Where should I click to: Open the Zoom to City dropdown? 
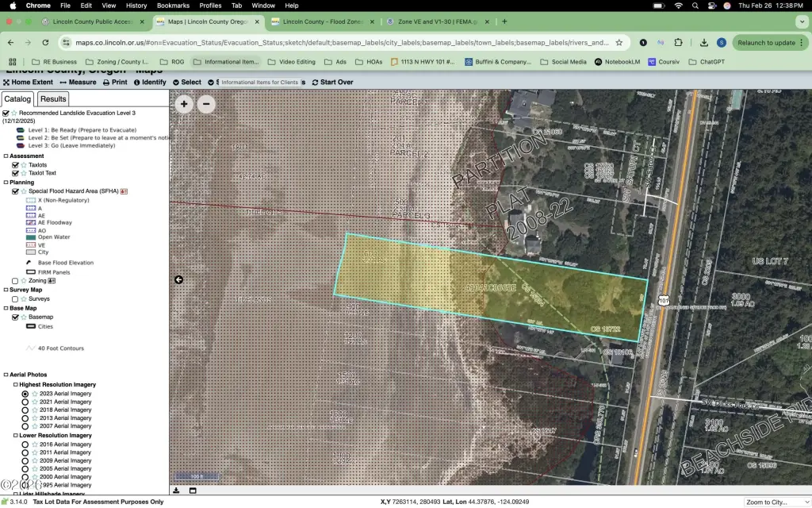776,502
